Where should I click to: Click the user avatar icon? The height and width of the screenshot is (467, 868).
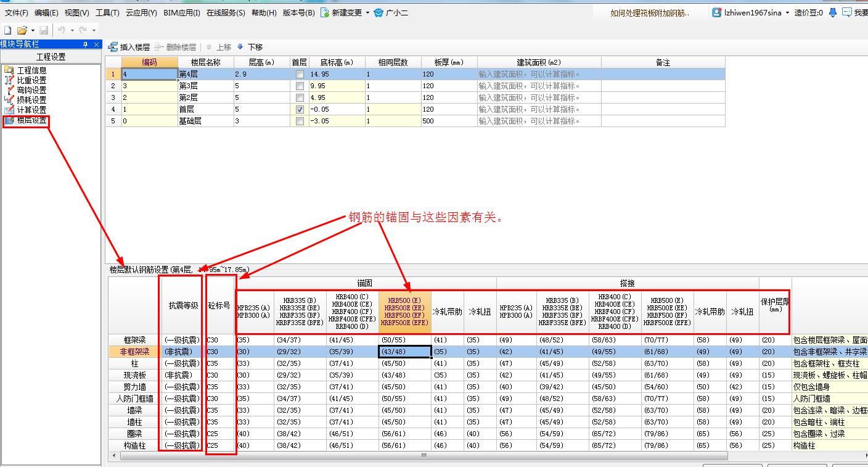tap(716, 12)
